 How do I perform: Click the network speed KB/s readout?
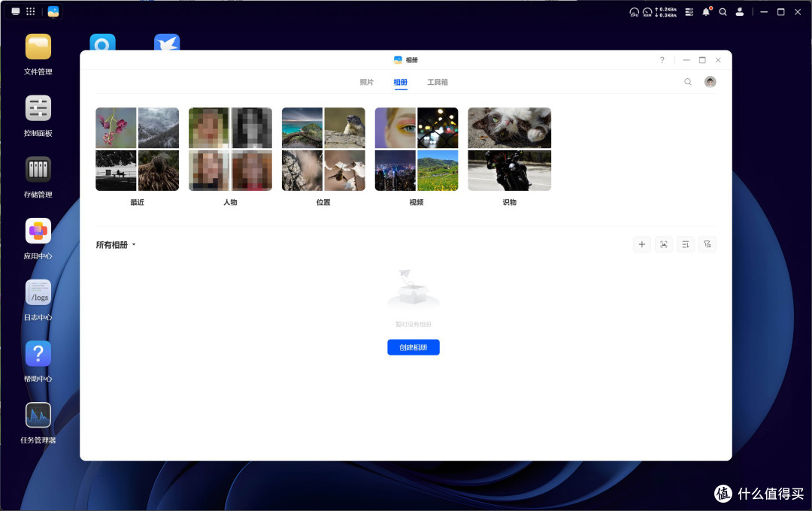[666, 12]
